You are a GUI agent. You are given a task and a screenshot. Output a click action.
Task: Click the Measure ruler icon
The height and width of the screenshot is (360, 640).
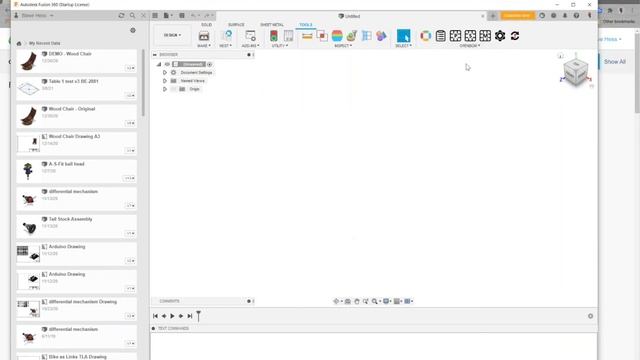coord(307,36)
